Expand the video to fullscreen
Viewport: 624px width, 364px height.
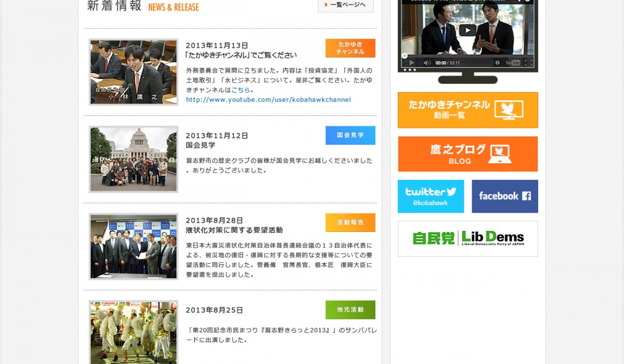528,63
